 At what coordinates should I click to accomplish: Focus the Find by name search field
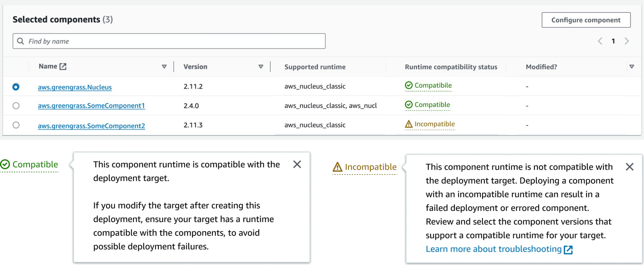tap(169, 41)
